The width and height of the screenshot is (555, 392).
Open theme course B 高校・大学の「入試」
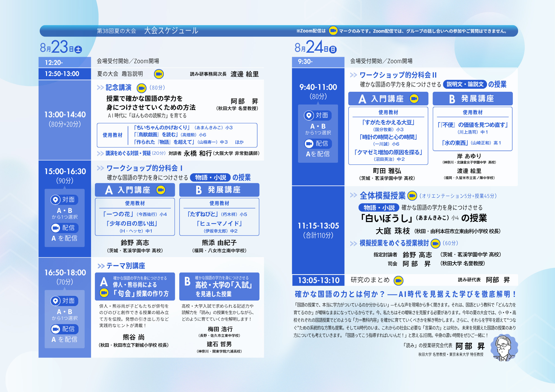219,287
